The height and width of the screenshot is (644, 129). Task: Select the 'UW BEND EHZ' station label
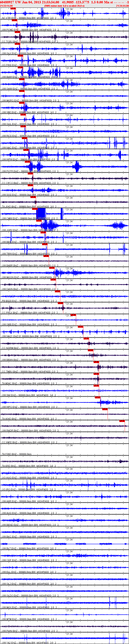pos(10,525)
